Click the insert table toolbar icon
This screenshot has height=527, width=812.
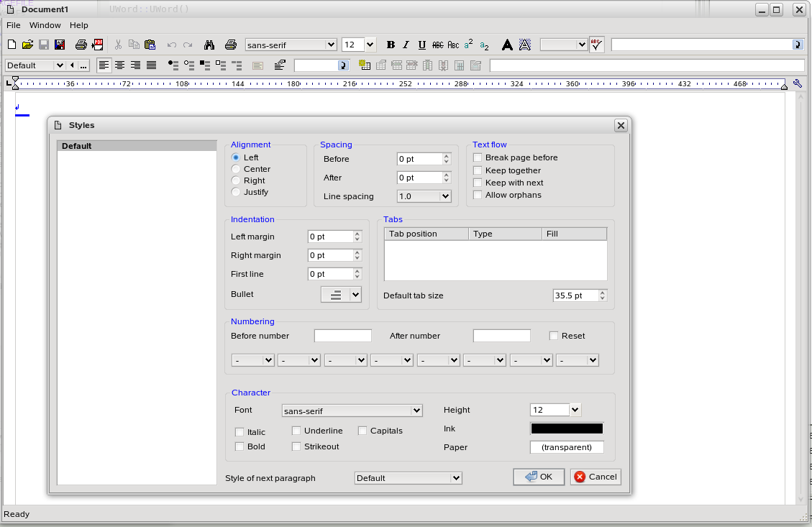click(x=365, y=65)
